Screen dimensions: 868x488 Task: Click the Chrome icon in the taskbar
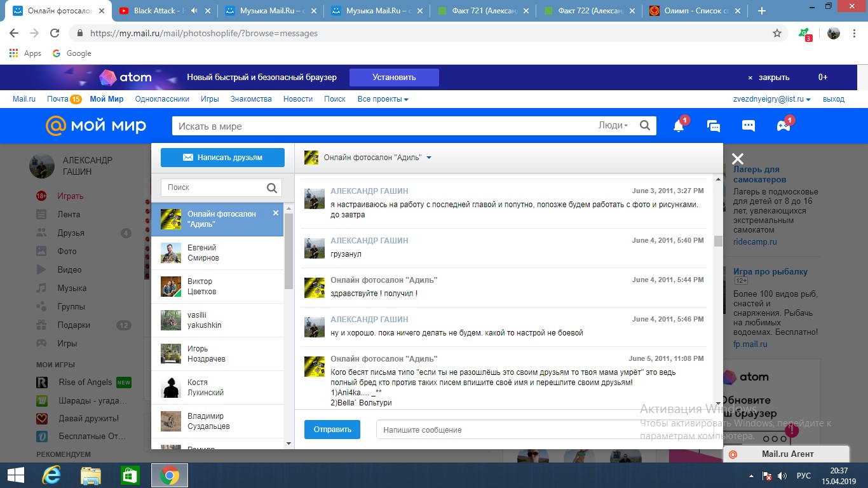point(169,475)
